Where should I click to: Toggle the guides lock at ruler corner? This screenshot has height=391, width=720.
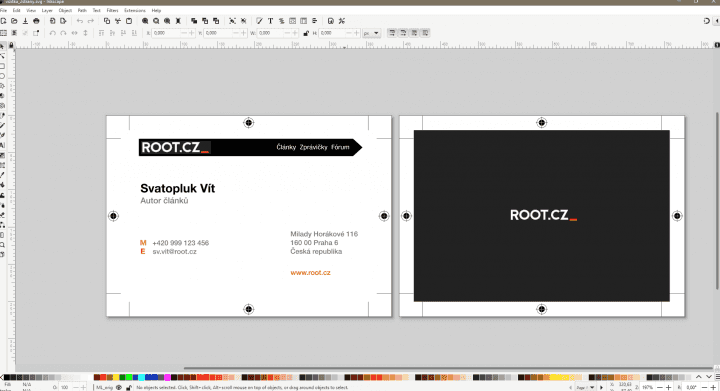coord(11,45)
